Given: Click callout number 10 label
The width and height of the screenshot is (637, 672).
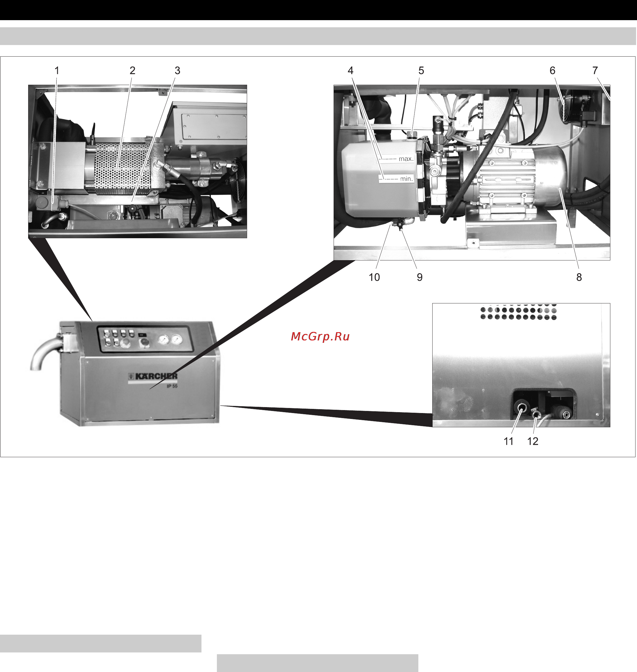Looking at the screenshot, I should click(374, 277).
